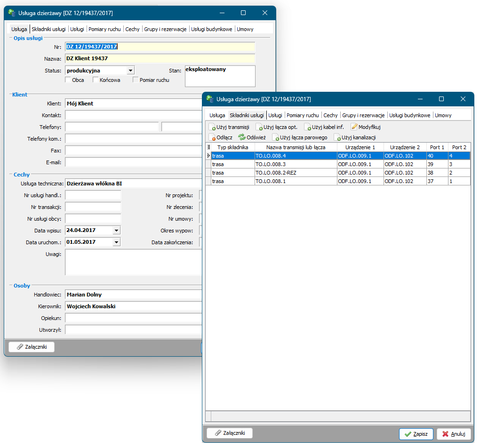Focus the empty Kontakt field
This screenshot has width=480, height=448.
coord(134,115)
